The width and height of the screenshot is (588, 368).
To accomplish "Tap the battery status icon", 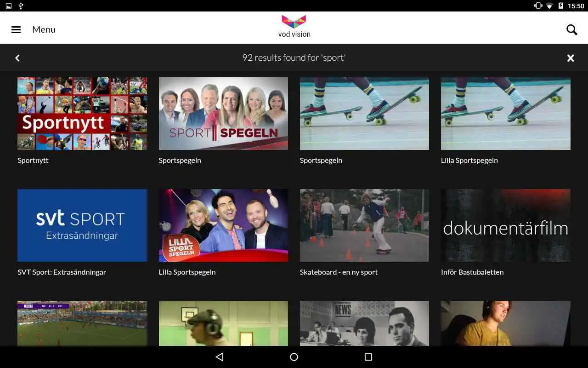I will (x=561, y=6).
